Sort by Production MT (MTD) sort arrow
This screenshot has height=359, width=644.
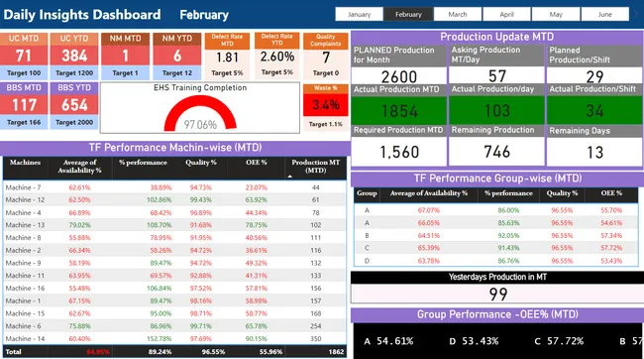click(x=290, y=177)
